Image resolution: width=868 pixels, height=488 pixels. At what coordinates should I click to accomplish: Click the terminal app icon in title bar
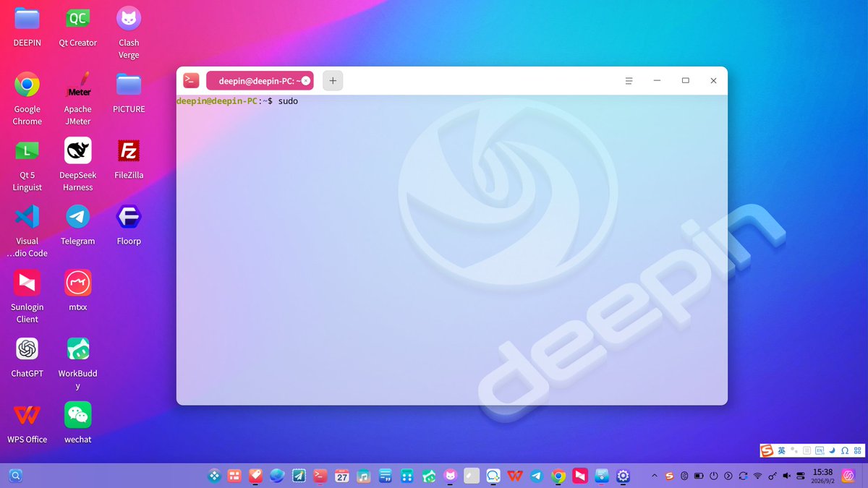pyautogui.click(x=191, y=80)
